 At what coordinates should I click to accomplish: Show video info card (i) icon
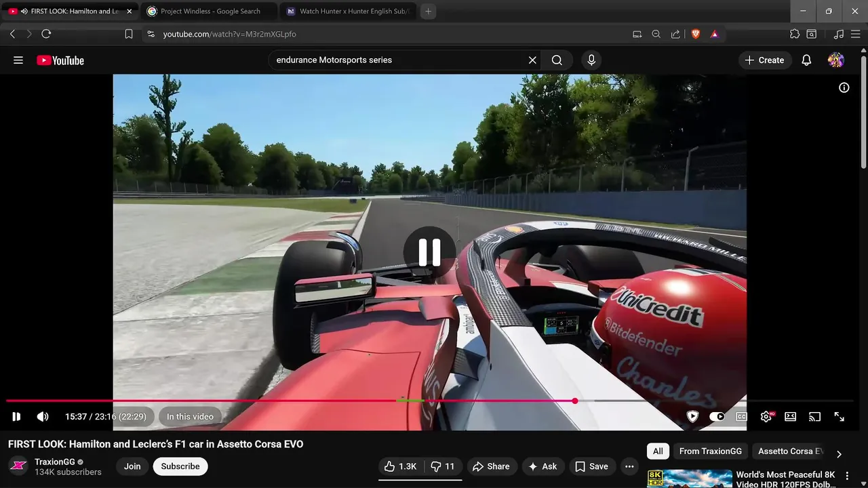[x=844, y=87]
